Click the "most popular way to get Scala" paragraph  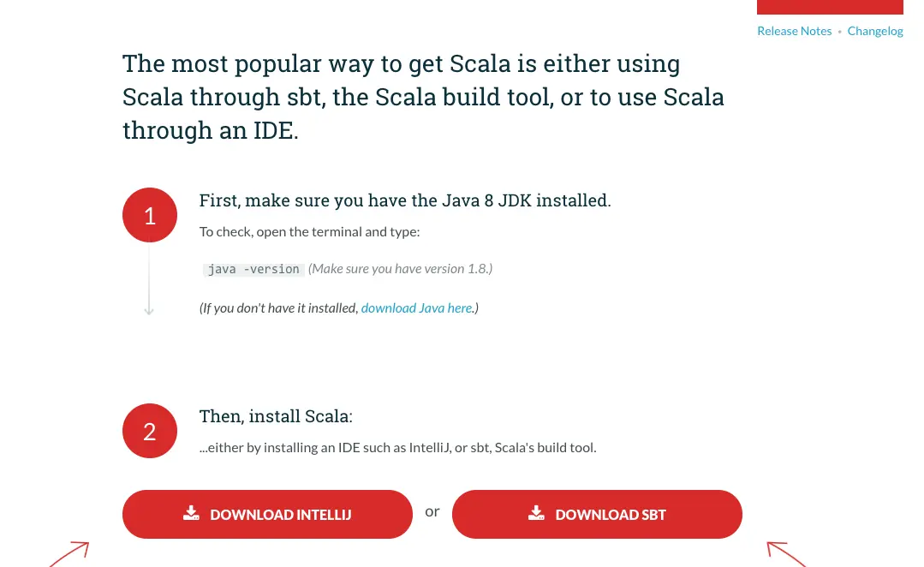point(423,97)
